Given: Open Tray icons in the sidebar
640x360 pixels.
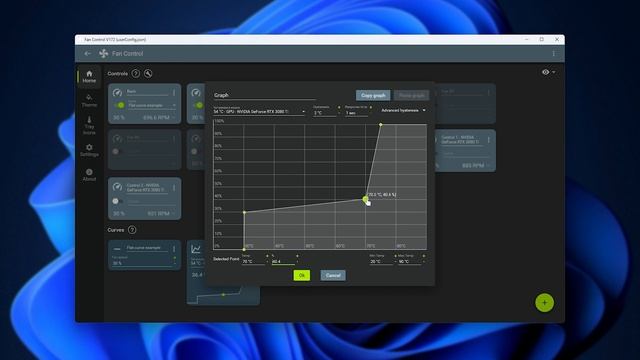Looking at the screenshot, I should click(89, 125).
